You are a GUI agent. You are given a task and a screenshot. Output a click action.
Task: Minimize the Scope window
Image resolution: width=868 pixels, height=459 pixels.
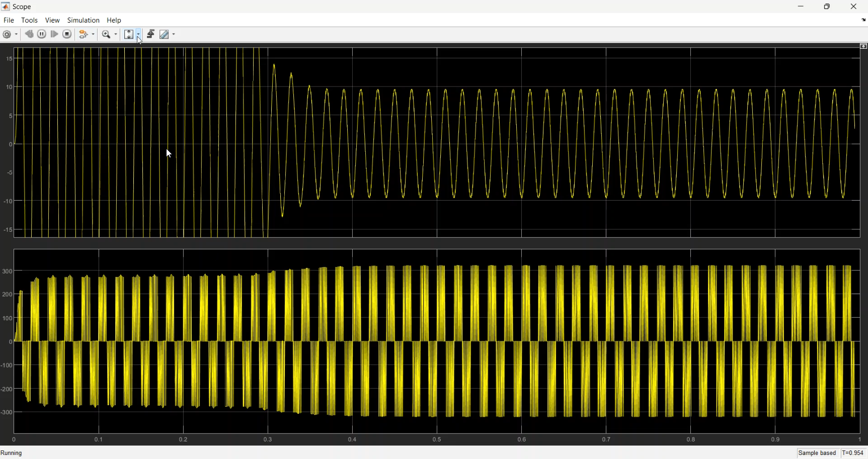[801, 7]
